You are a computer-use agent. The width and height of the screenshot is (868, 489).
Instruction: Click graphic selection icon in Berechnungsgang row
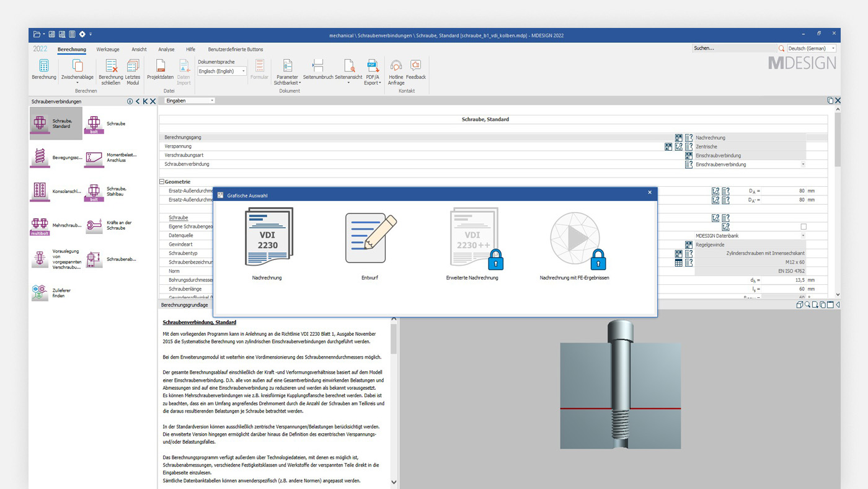point(679,138)
